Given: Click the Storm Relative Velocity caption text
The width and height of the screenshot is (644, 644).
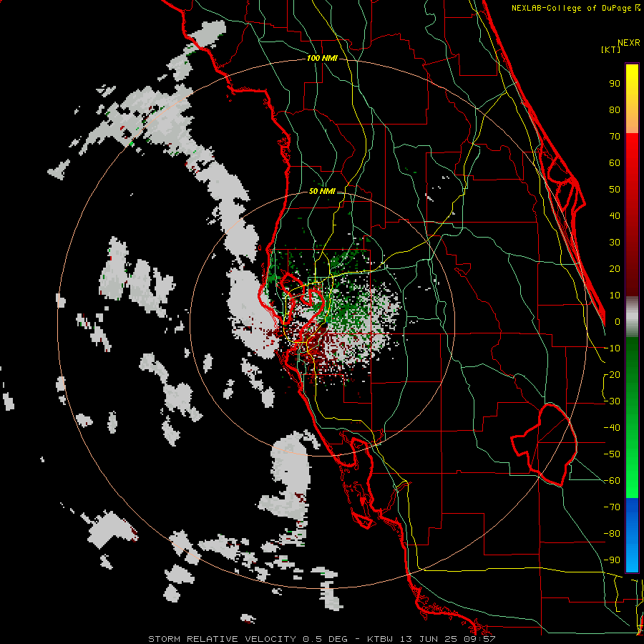Looking at the screenshot, I should [x=222, y=639].
